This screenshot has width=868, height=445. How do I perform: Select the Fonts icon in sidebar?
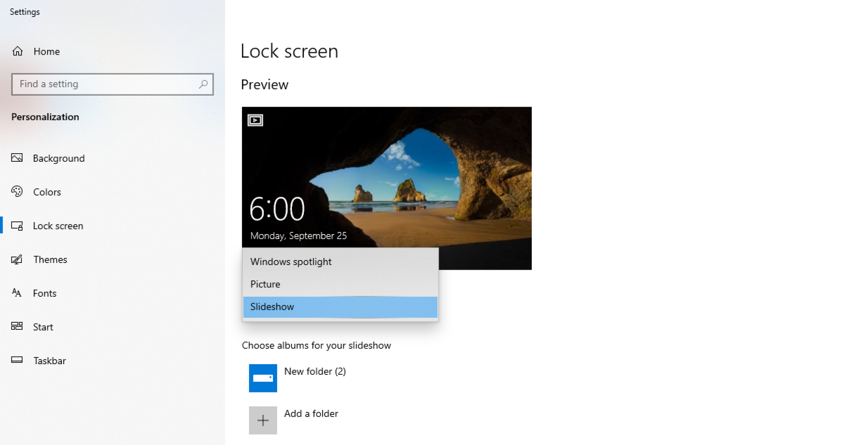(x=17, y=293)
